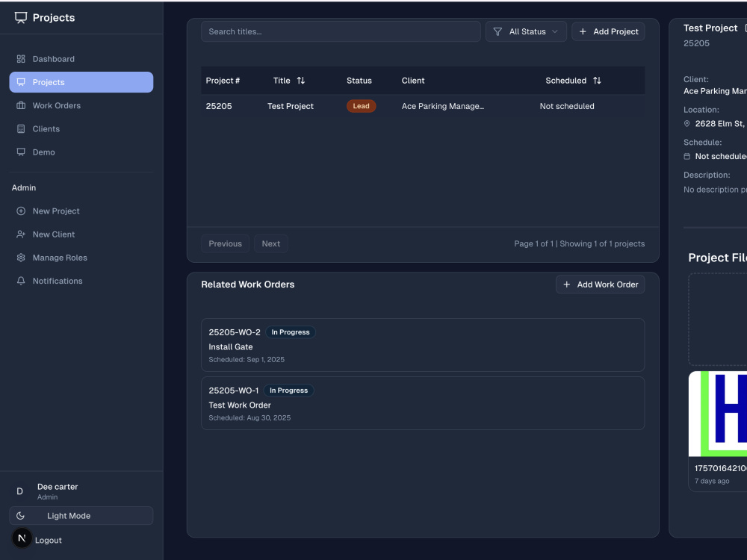The width and height of the screenshot is (747, 560).
Task: Click the Not scheduled table cell
Action: pos(567,106)
